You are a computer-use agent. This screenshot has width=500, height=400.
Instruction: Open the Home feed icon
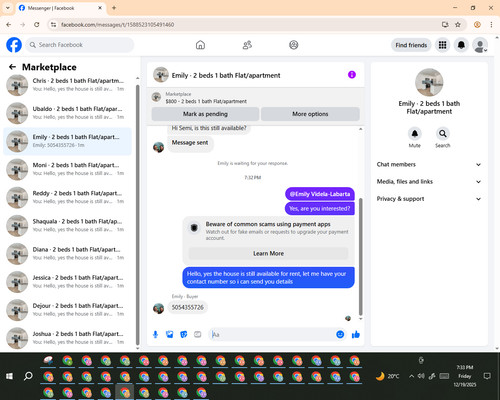click(x=200, y=45)
